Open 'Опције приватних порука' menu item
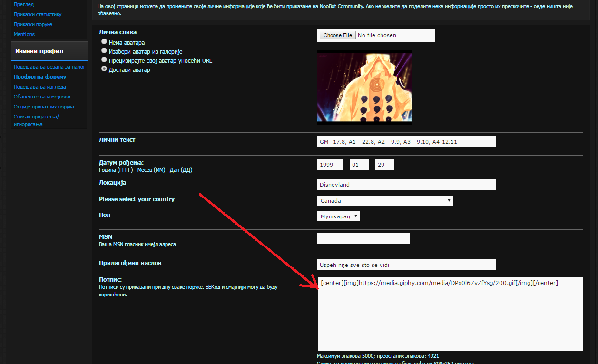This screenshot has height=364, width=598. [44, 107]
